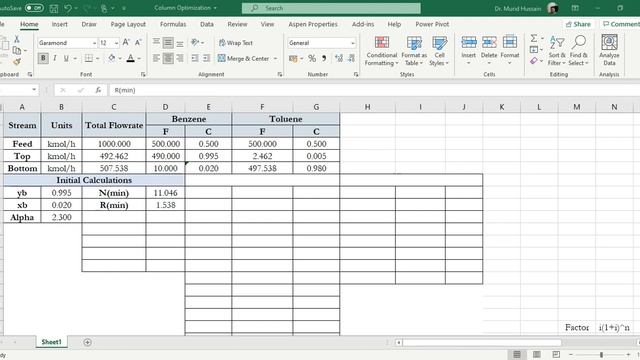This screenshot has width=640, height=360.
Task: Open Cell Styles menu
Action: pyautogui.click(x=439, y=51)
